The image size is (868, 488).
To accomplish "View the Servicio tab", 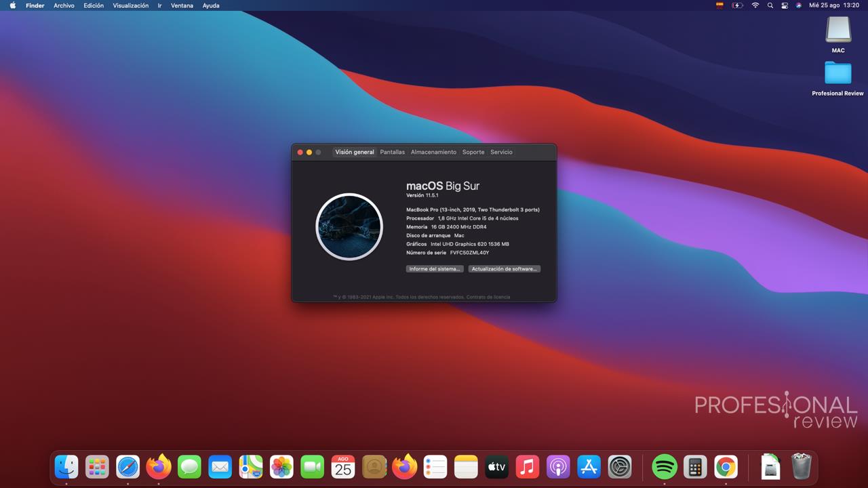I will tap(502, 152).
